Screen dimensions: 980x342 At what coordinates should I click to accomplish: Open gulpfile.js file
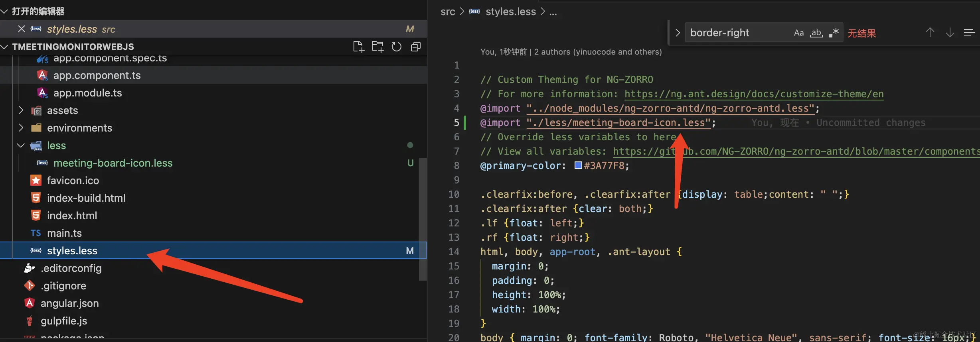(64, 320)
